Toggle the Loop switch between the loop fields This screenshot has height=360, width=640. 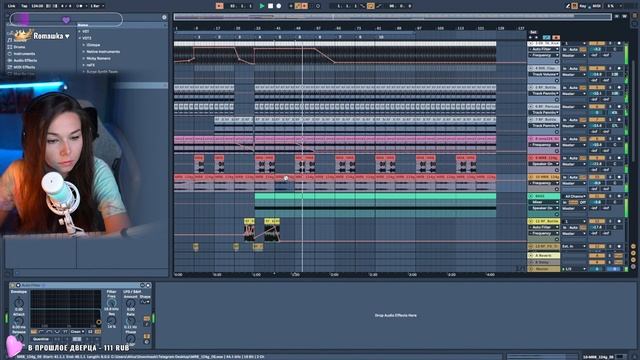point(370,6)
